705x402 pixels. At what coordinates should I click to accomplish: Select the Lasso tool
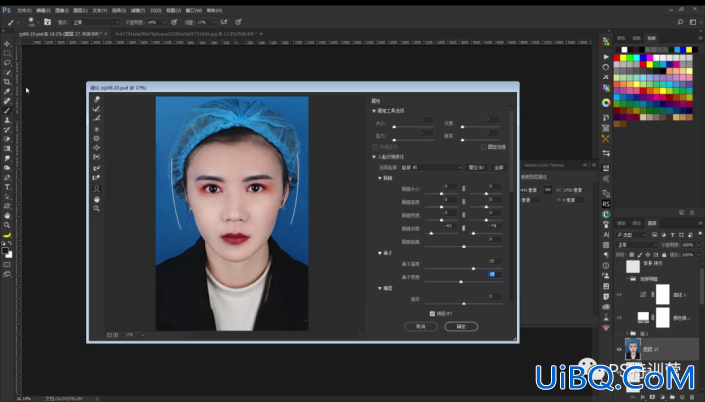click(x=7, y=63)
